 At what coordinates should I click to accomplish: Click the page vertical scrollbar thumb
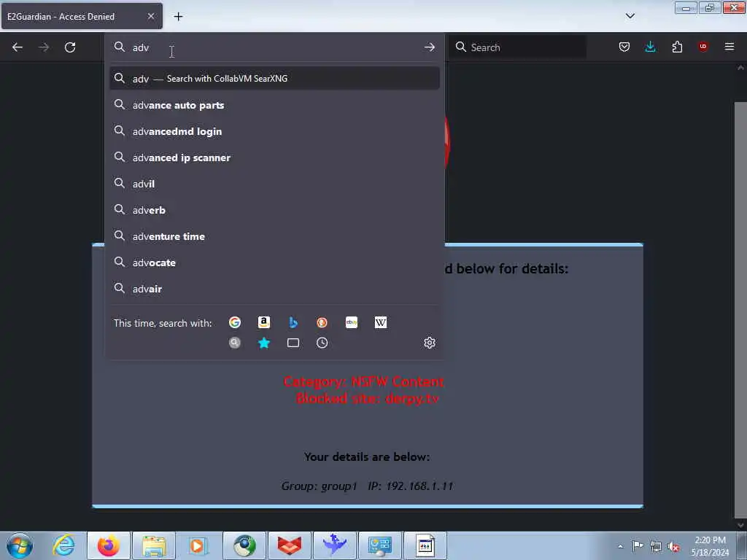click(x=740, y=308)
